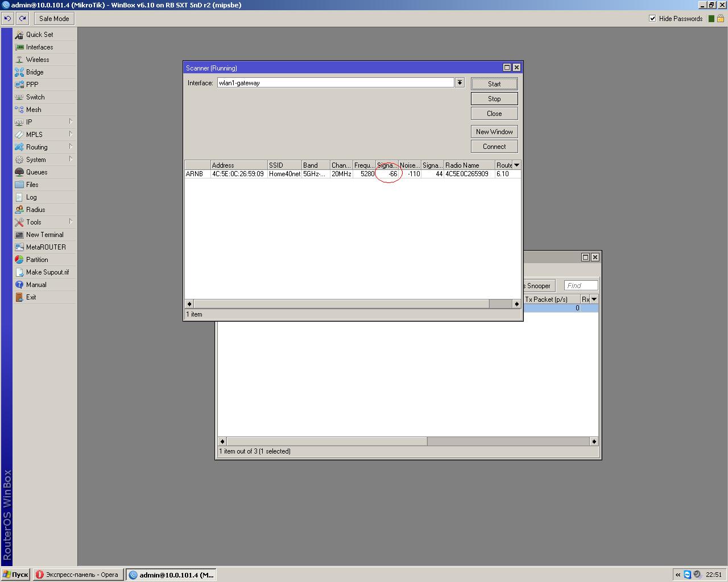Uncheck the Hide Passwords checkbox
Viewport: 728px width, 582px height.
[652, 18]
